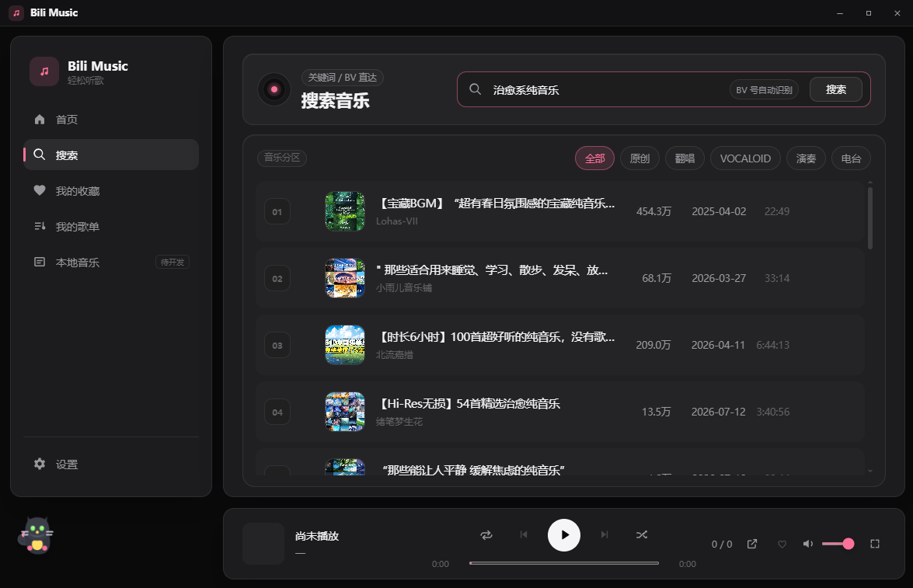The width and height of the screenshot is (913, 588).
Task: Click the Bili Music logo in the sidebar
Action: tap(44, 71)
